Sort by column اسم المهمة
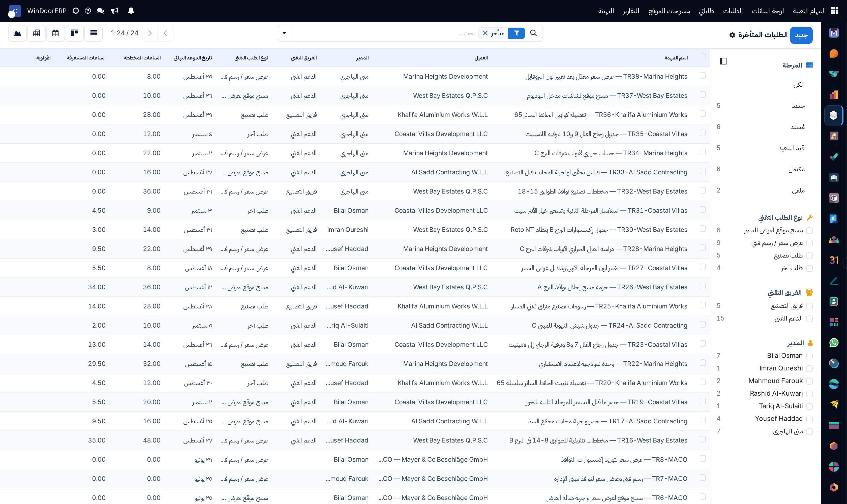847x504 pixels. point(676,58)
